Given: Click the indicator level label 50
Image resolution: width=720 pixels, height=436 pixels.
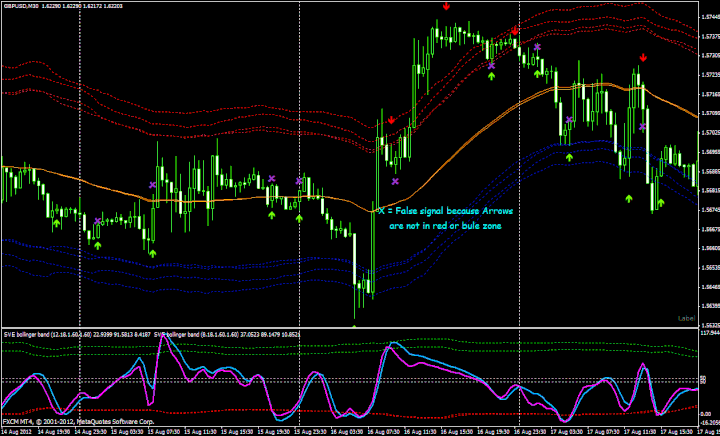Looking at the screenshot, I should click(x=703, y=380).
